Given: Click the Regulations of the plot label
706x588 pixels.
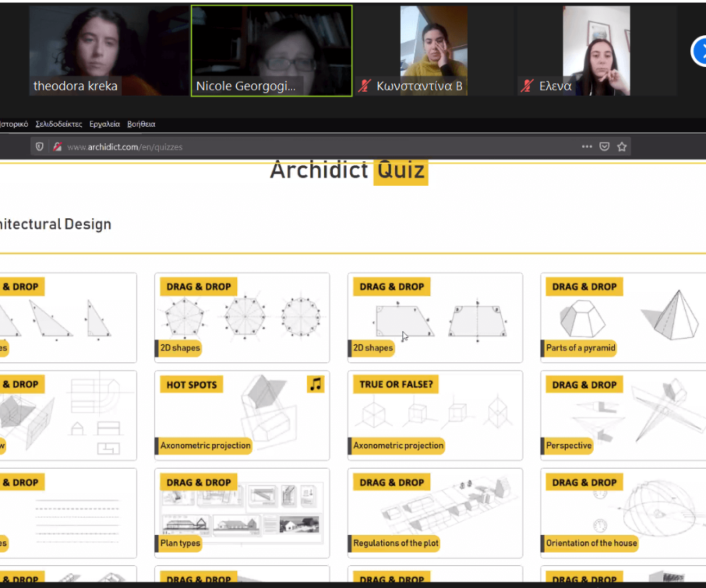Looking at the screenshot, I should coord(395,543).
